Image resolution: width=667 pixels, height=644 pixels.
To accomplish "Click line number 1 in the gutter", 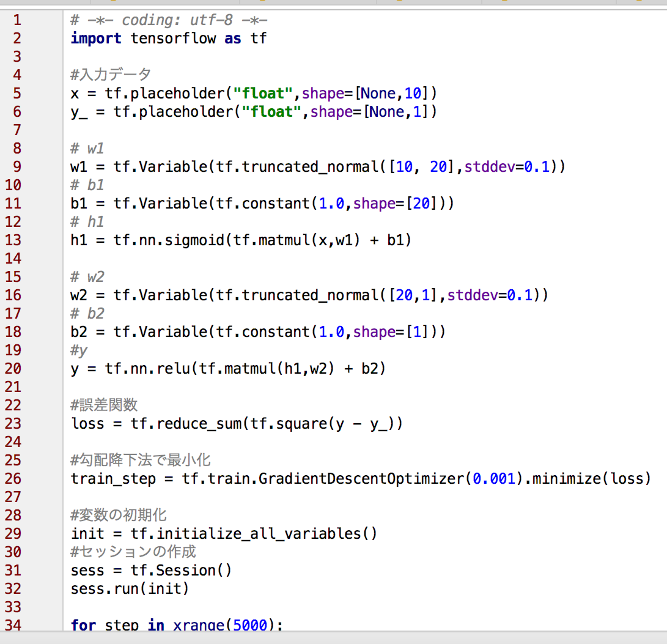I will (x=17, y=20).
